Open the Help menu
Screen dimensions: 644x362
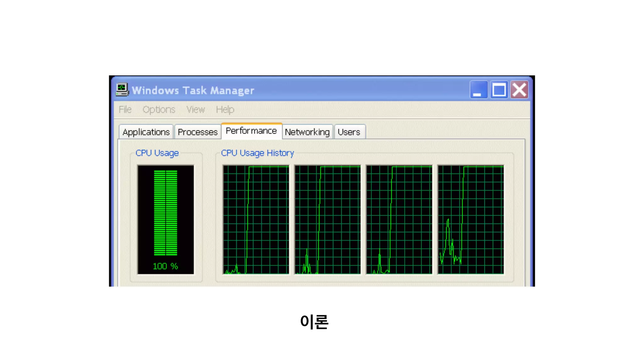pos(225,109)
